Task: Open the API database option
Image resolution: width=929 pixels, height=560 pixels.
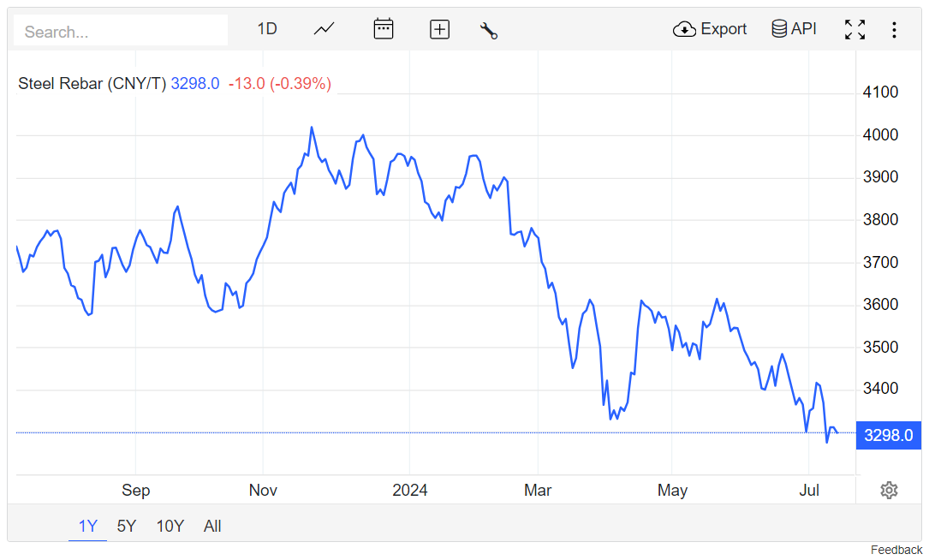Action: coord(794,29)
